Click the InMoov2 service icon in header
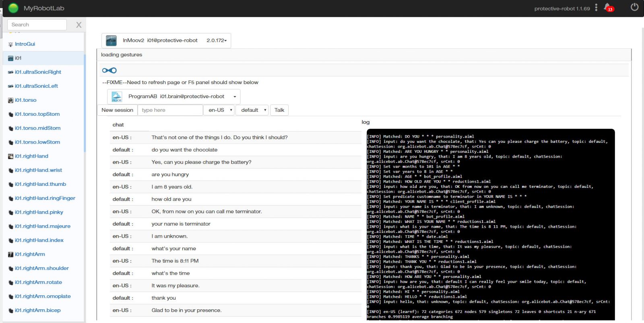Screen dimensions: 644x323 (111, 41)
